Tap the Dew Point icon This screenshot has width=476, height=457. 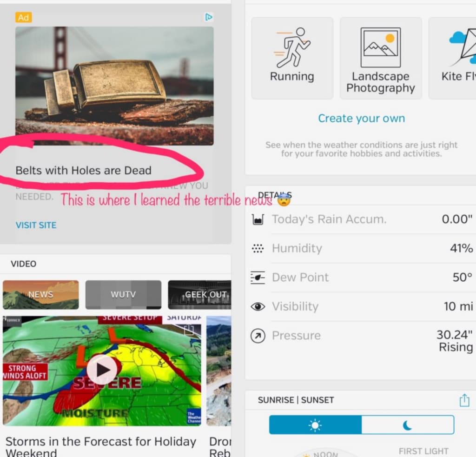pos(258,278)
